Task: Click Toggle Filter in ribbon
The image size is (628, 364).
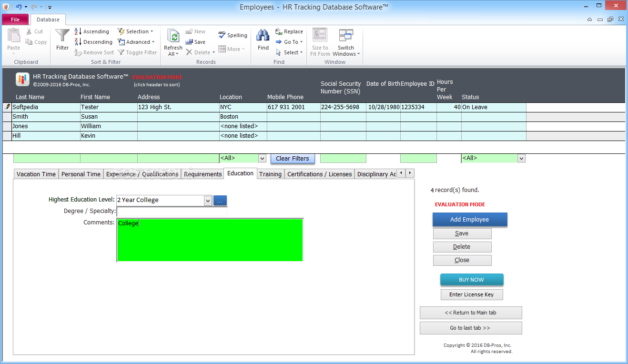Action: (x=137, y=52)
